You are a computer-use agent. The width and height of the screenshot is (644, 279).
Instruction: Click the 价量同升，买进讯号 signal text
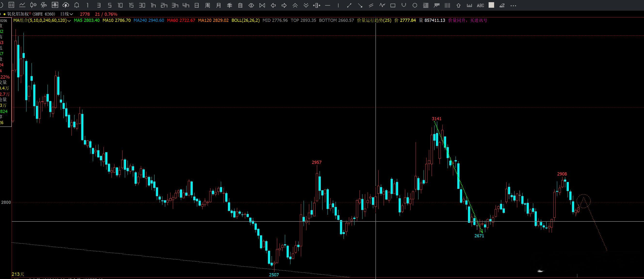(468, 21)
